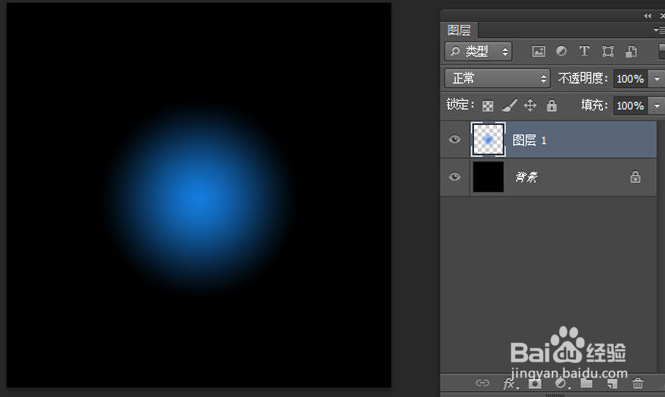Switch to the 图层 panel tab
665x397 pixels.
[459, 30]
